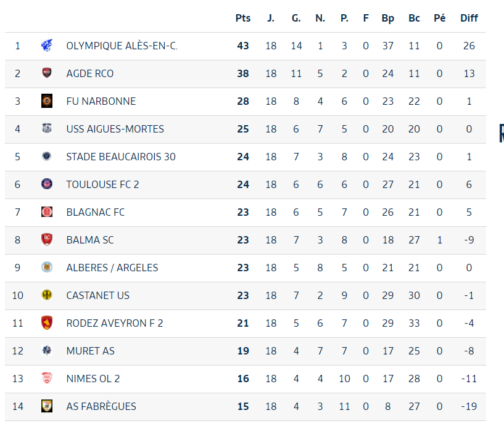Click the Pts column header
Screen dimensions: 504x434
243,18
